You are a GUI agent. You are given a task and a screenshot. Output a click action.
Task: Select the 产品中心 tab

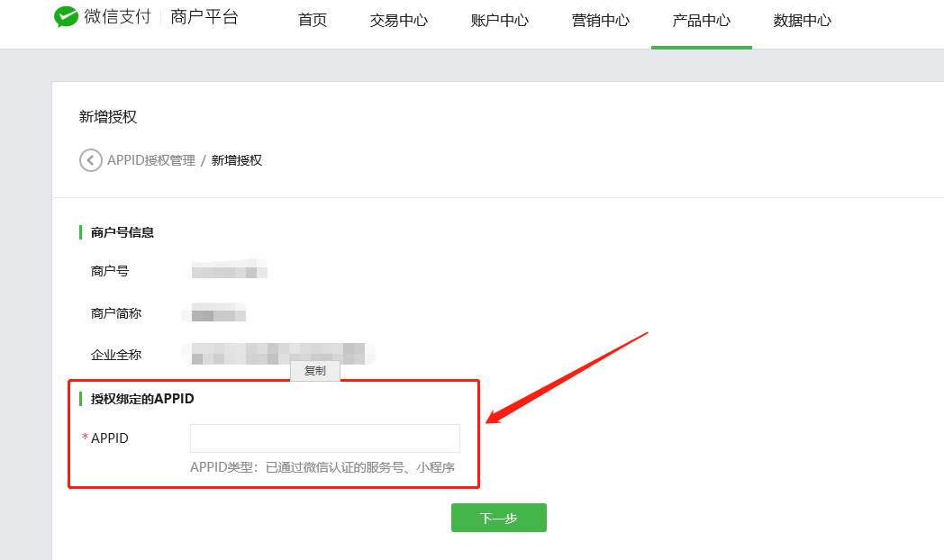[x=702, y=21]
